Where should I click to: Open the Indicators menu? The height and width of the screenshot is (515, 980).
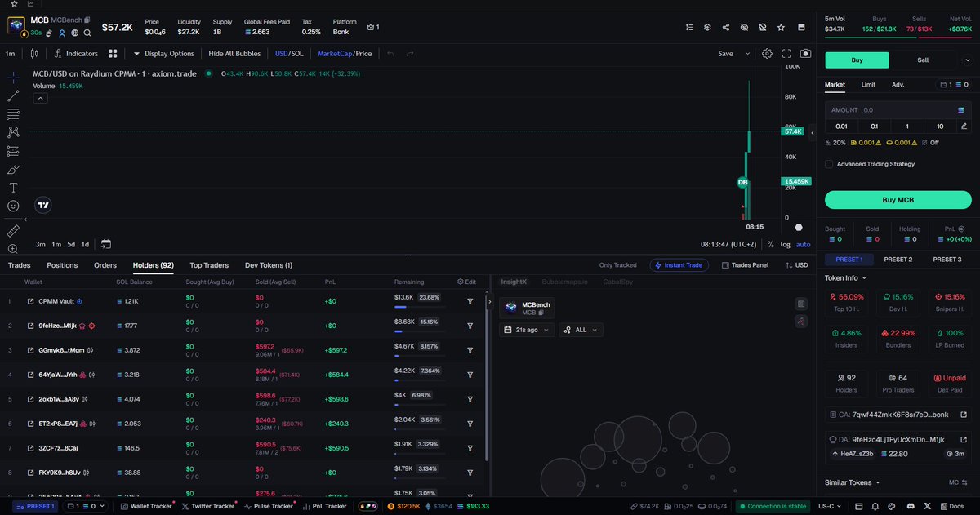click(77, 54)
